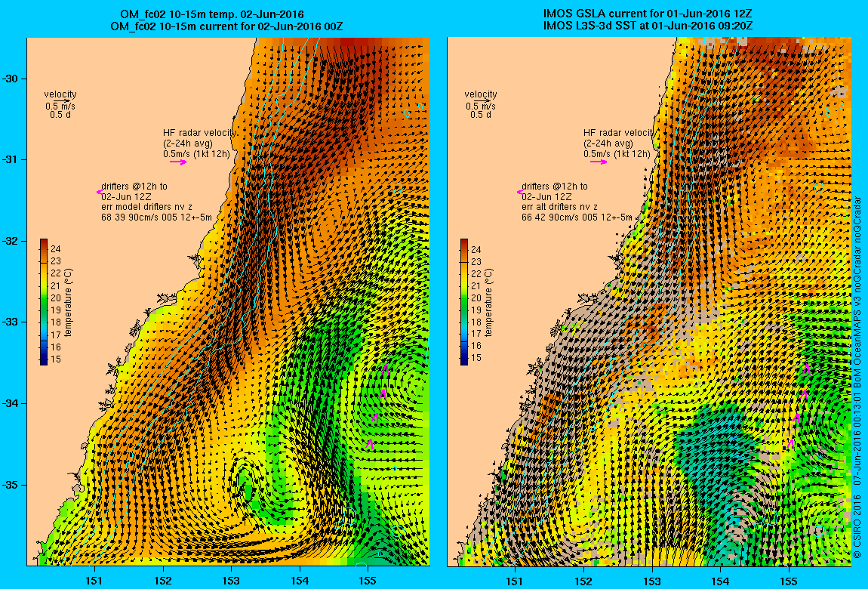Click the -32 latitude label
This screenshot has width=868, height=589.
[x=11, y=242]
